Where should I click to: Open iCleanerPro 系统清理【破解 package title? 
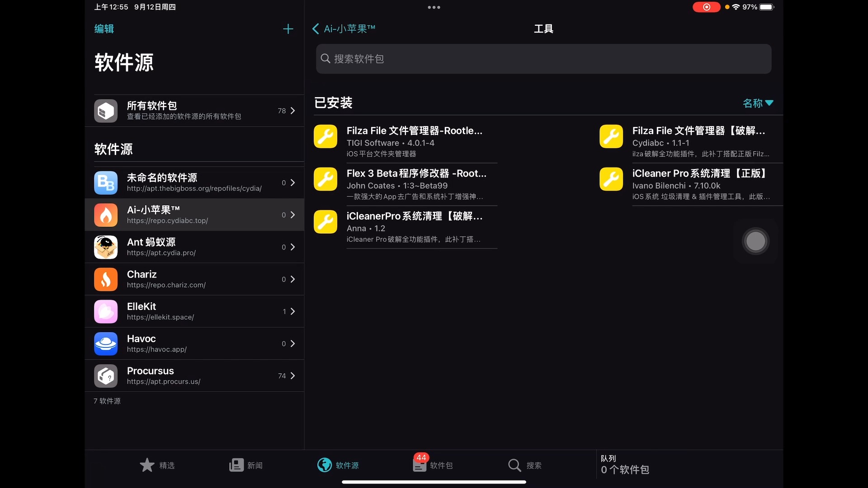click(415, 216)
